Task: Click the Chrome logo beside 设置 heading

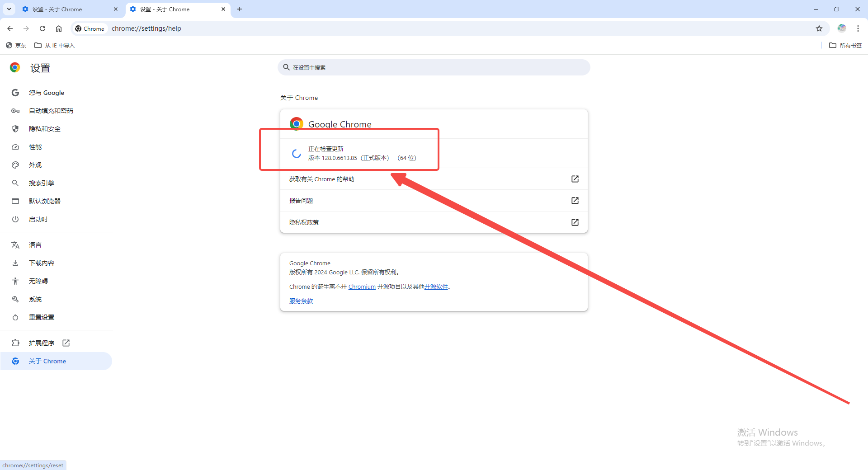Action: (15, 68)
